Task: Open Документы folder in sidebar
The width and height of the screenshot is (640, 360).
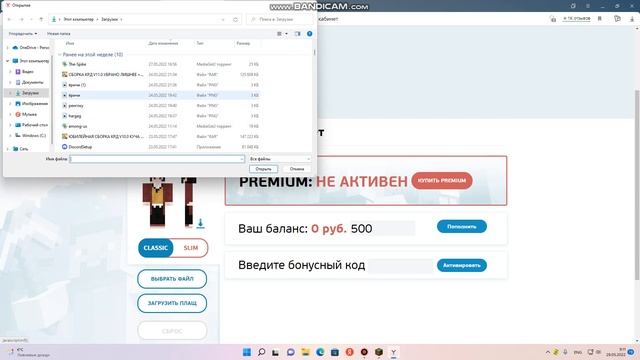Action: 29,82
